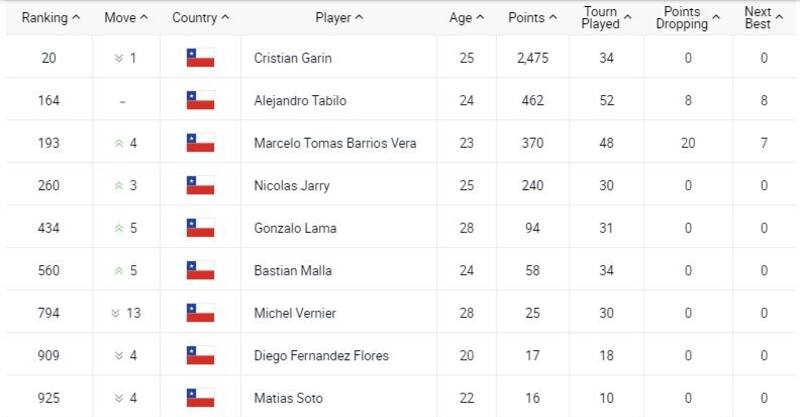
Task: Click the Chile flag beside Cristian Garin
Action: pyautogui.click(x=200, y=58)
